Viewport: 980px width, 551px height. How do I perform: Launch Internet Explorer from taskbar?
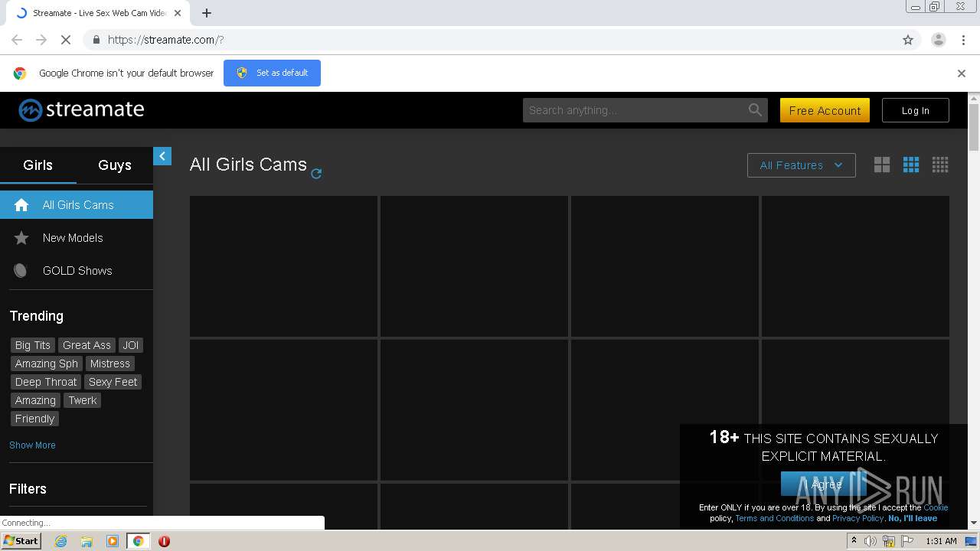[x=60, y=541]
